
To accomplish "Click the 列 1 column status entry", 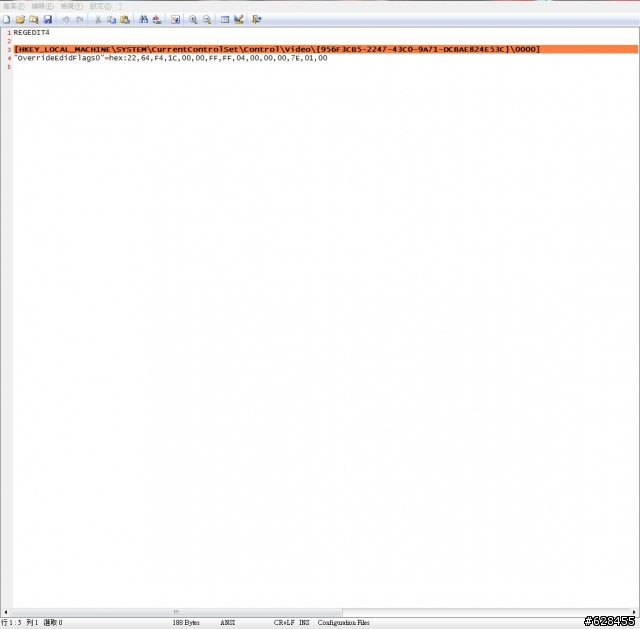I will click(x=32, y=622).
